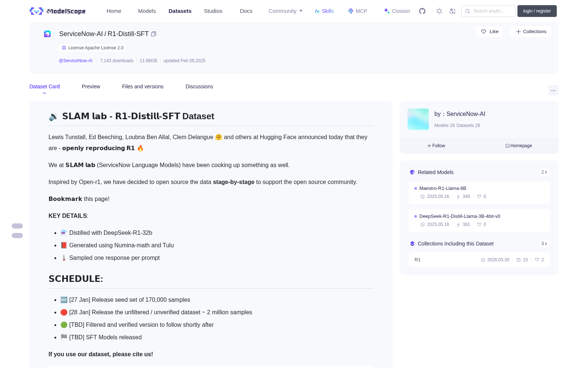
Task: Open the R1 collection
Action: click(479, 260)
